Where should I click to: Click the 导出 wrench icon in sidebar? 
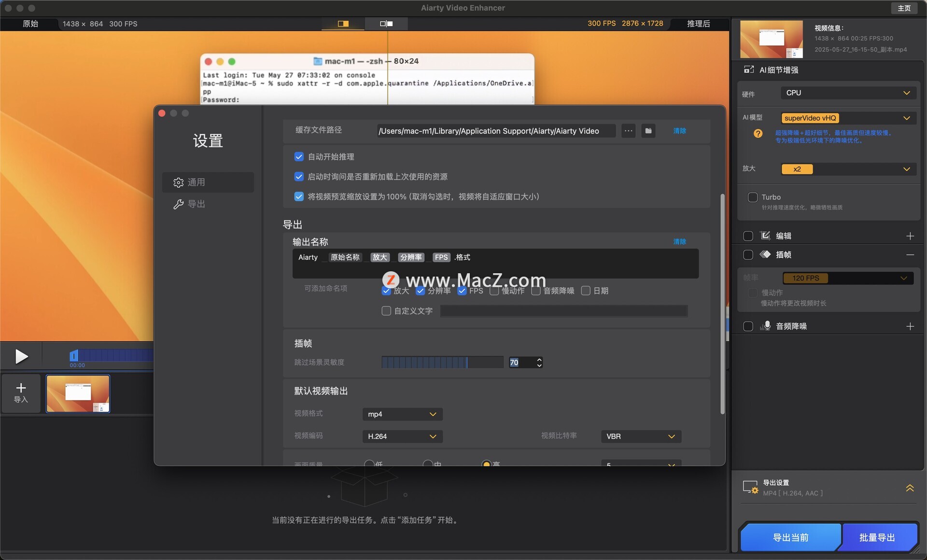178,204
